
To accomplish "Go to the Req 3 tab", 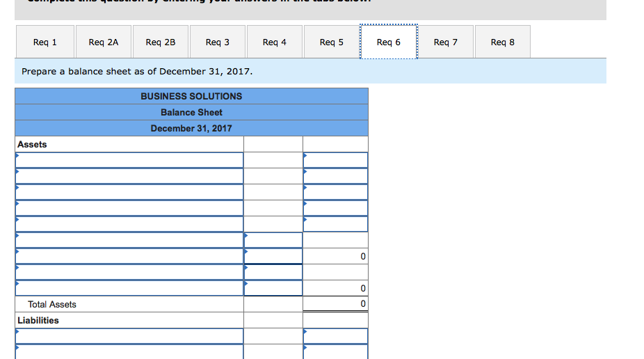I will click(218, 42).
